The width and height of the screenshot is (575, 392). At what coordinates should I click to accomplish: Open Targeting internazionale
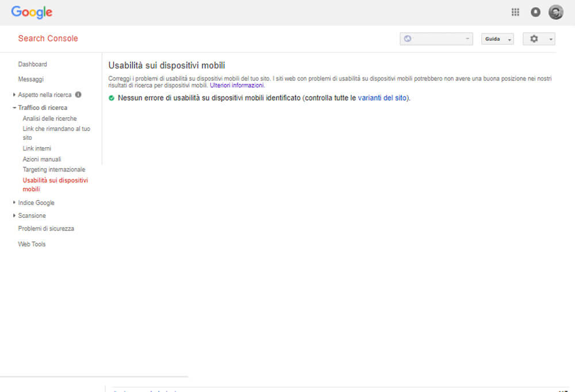click(54, 170)
